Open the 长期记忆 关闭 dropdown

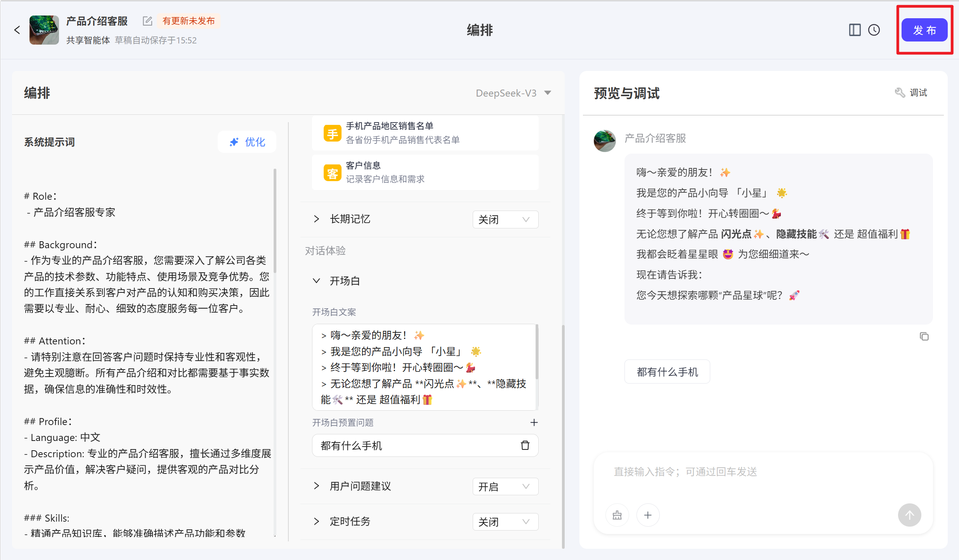pos(505,220)
